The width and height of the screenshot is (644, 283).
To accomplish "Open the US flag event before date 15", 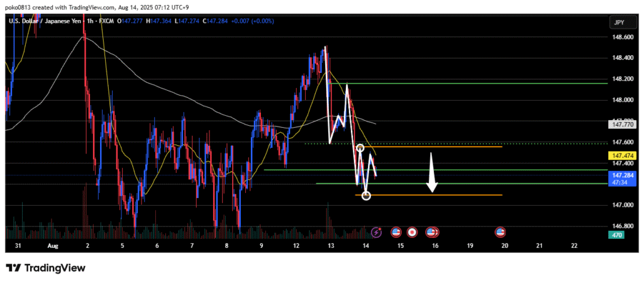I will (x=396, y=232).
